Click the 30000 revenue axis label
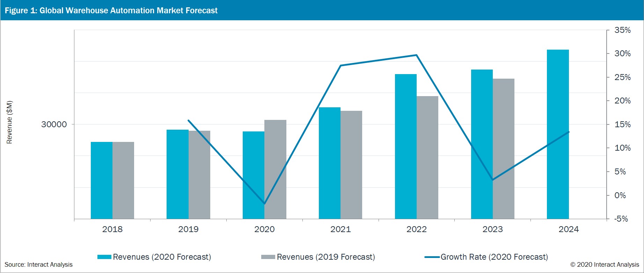Image resolution: width=644 pixels, height=273 pixels. click(x=54, y=124)
